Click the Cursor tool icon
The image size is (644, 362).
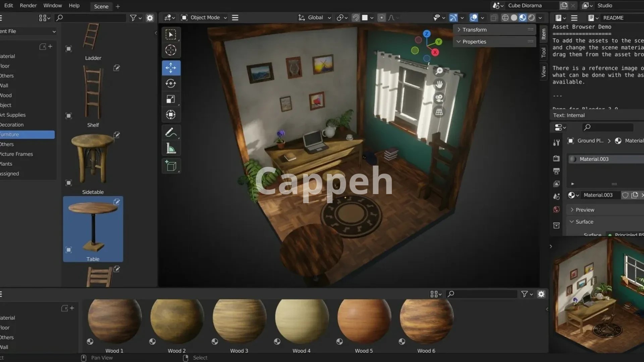tap(171, 50)
